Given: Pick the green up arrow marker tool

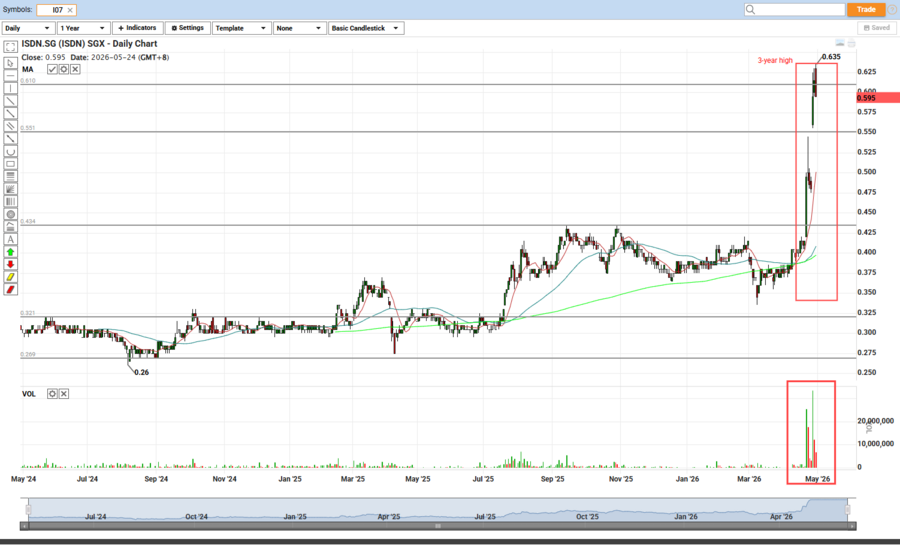Looking at the screenshot, I should 10,252.
